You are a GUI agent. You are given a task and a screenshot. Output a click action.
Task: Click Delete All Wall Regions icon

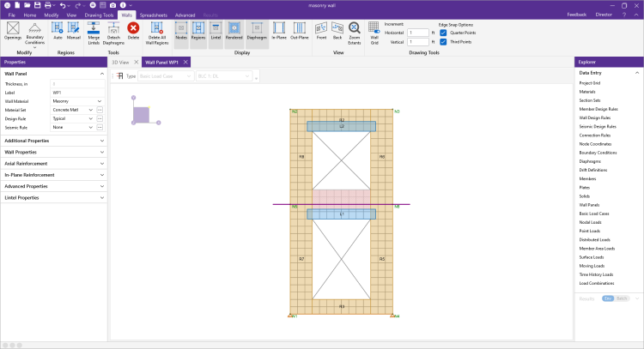point(156,29)
